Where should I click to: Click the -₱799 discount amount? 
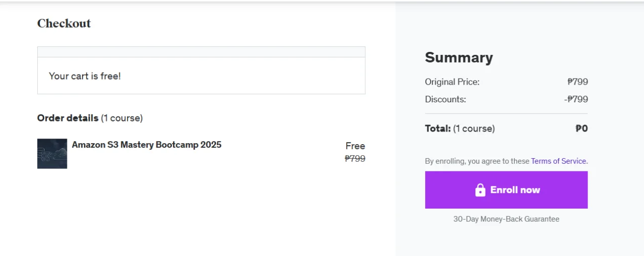point(576,99)
